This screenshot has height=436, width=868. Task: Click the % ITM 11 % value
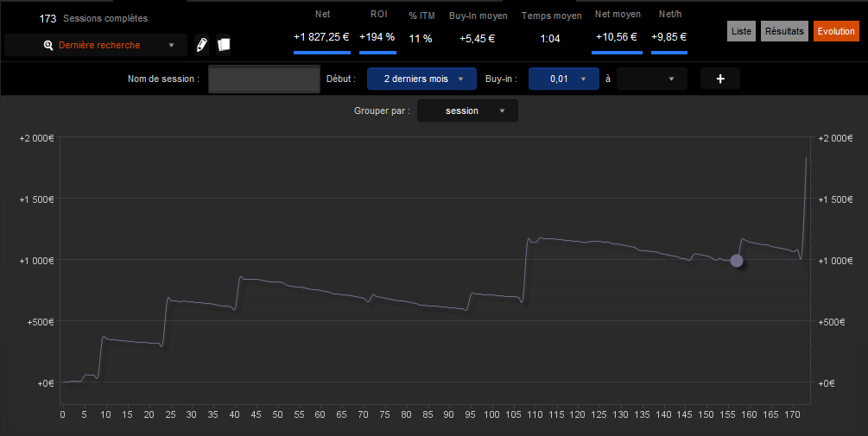pyautogui.click(x=421, y=39)
